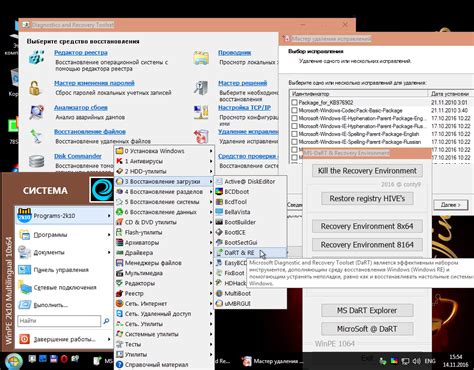Select Выполнить... in the start menu

(x=64, y=305)
